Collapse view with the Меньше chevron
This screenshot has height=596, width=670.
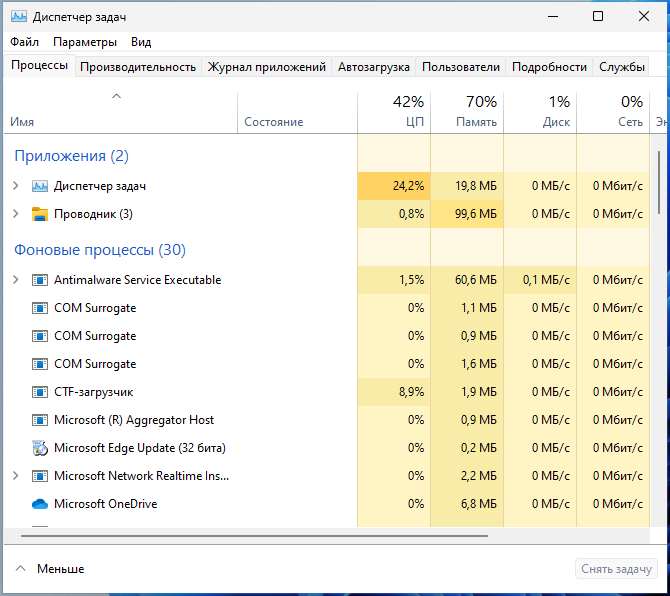tap(20, 569)
